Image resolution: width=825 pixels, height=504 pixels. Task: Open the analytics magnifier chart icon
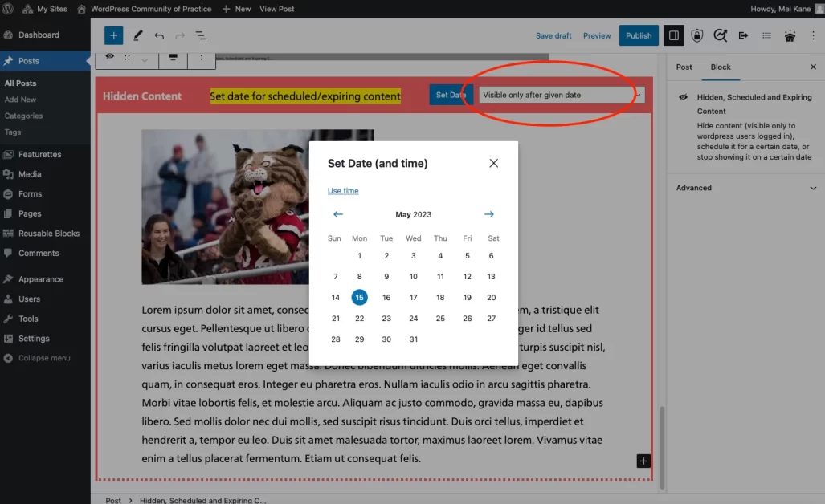[x=720, y=35]
